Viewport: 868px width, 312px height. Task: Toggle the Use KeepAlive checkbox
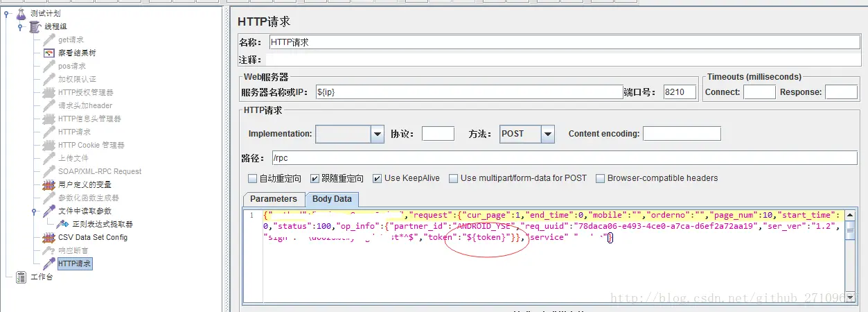click(x=378, y=178)
